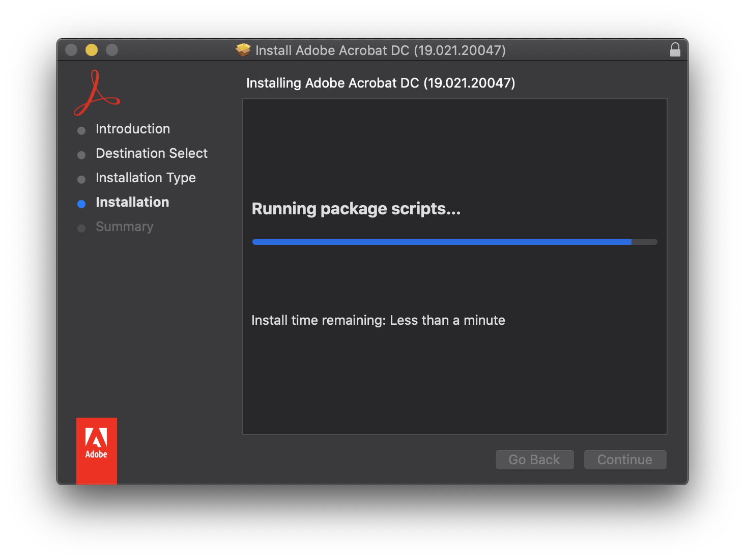Click the package icon in the title bar

click(x=243, y=49)
